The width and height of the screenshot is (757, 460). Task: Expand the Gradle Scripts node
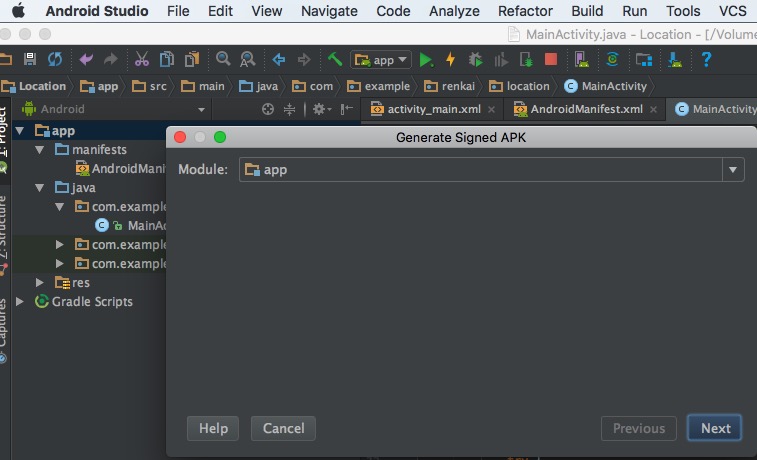[x=20, y=301]
